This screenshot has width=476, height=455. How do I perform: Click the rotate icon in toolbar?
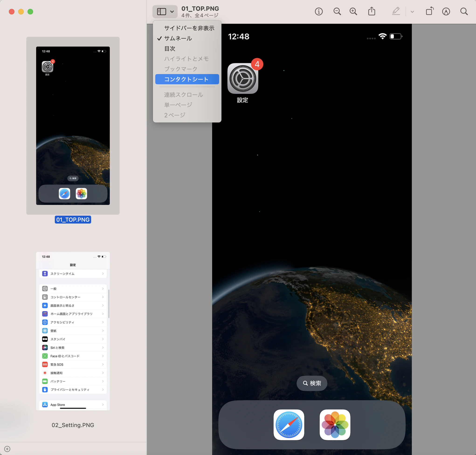(429, 11)
